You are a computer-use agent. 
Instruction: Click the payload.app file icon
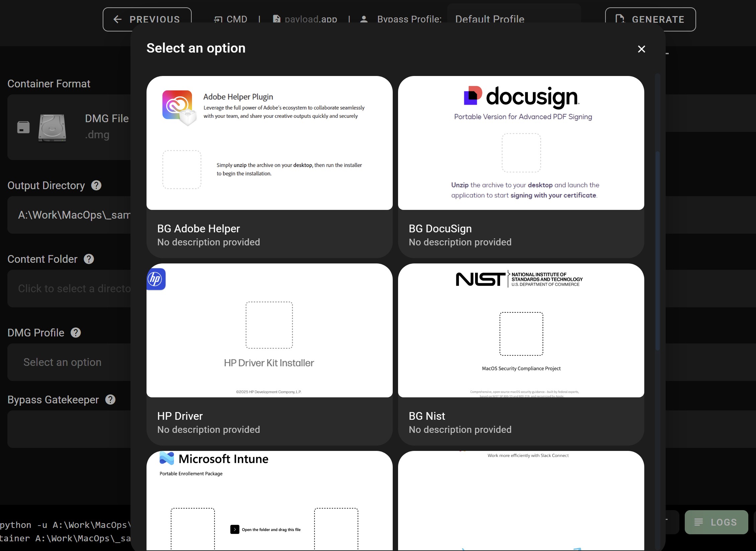tap(276, 19)
